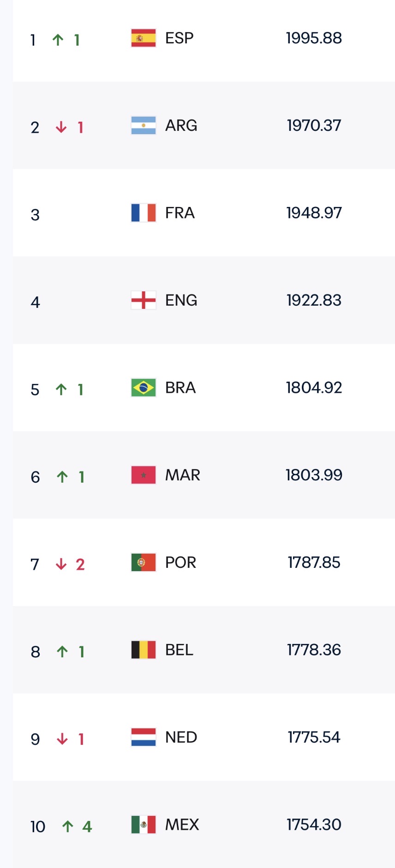Click the Brazil flag icon
This screenshot has height=868, width=395.
tap(144, 388)
